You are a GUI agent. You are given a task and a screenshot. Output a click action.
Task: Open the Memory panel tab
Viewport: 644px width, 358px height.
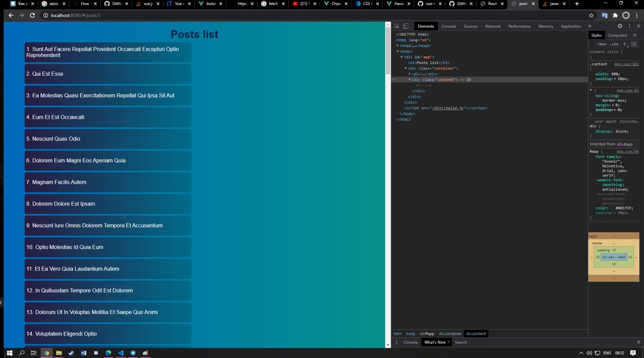pos(545,26)
